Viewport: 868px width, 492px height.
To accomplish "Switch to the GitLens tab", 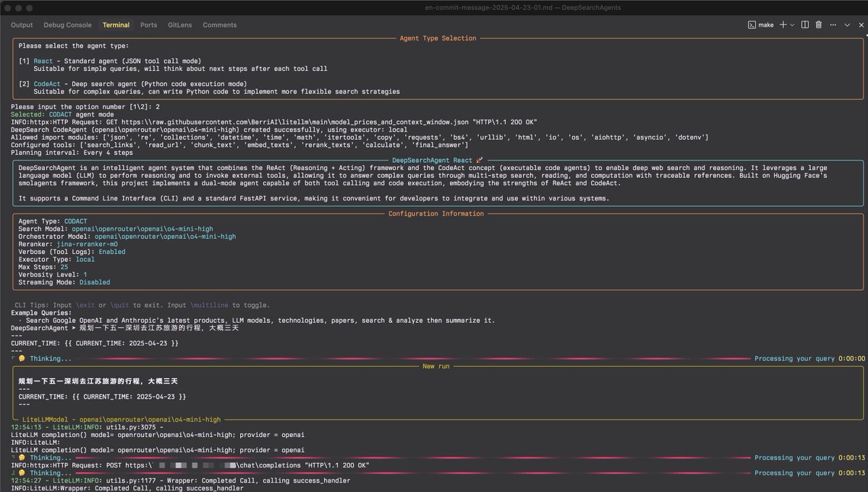I will [x=180, y=25].
